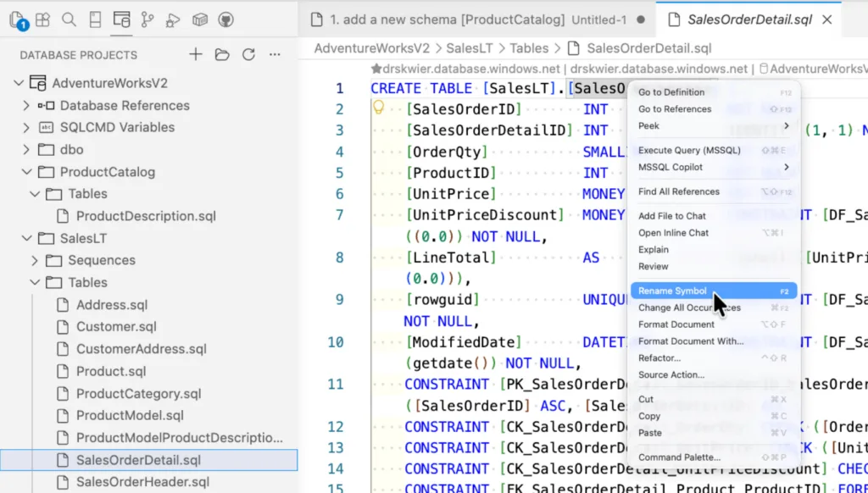Select Go to References
868x493 pixels.
point(714,109)
